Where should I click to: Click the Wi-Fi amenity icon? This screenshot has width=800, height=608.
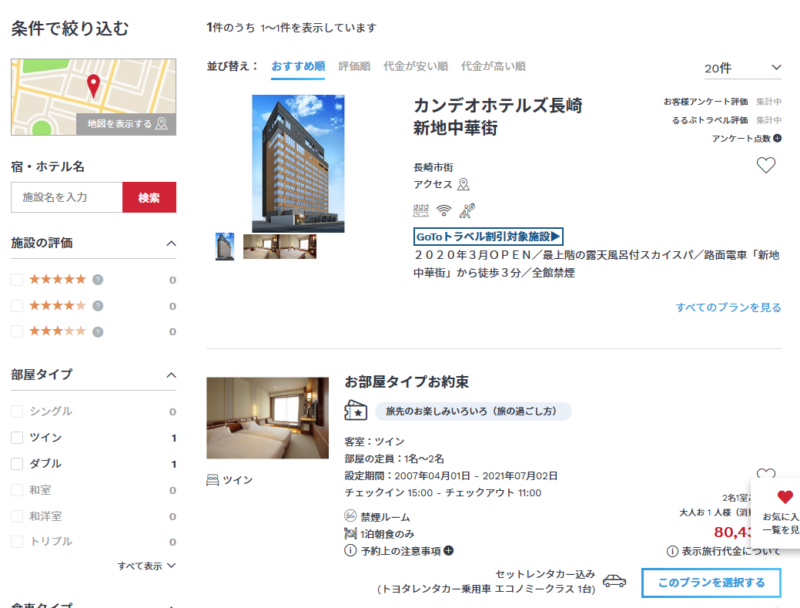(444, 210)
